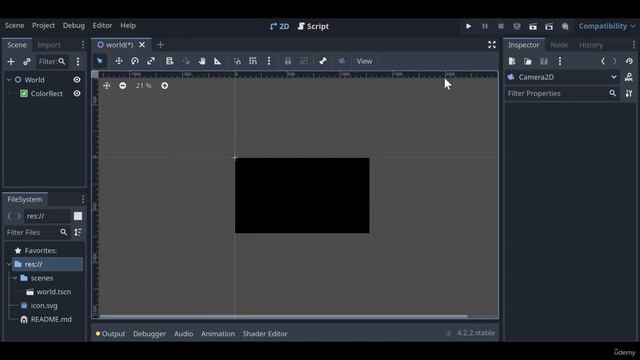Activate the Scale Mode tool
This screenshot has height=360, width=640.
151,61
